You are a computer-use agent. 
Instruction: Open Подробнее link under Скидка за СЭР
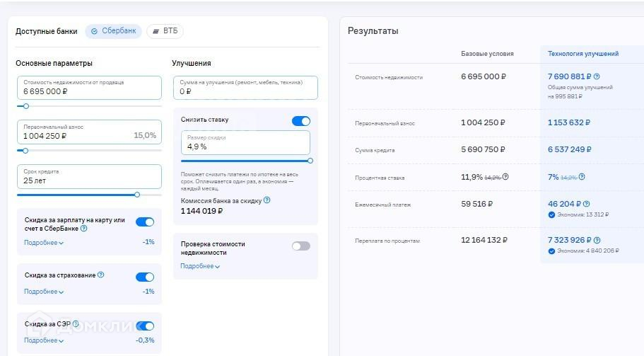pyautogui.click(x=44, y=340)
